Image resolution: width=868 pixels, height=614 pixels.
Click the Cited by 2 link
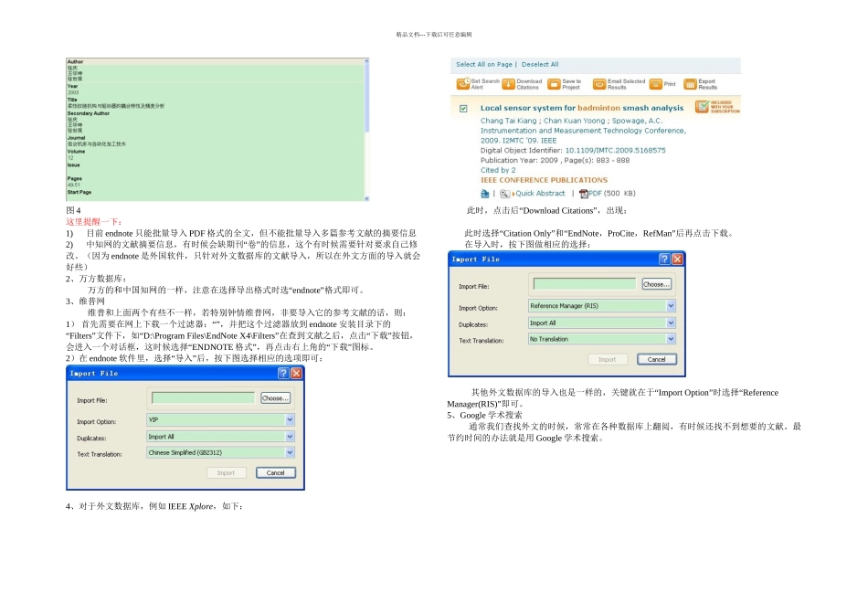tap(498, 171)
